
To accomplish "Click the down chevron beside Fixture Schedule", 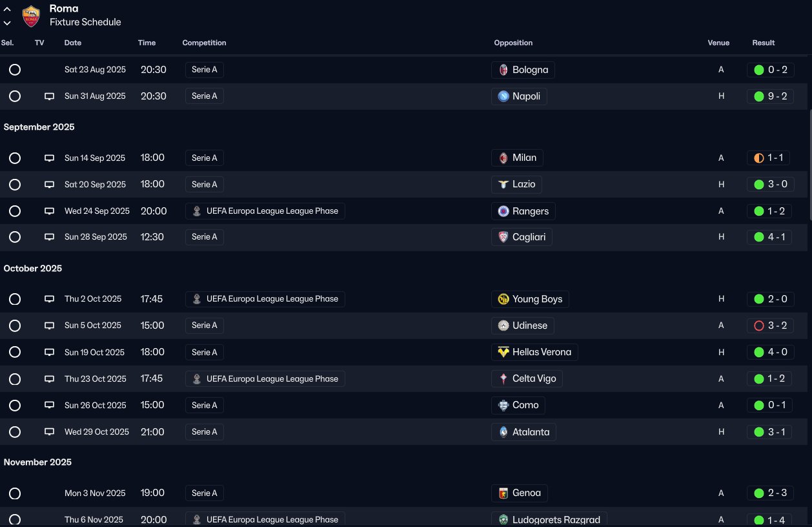I will 7,23.
